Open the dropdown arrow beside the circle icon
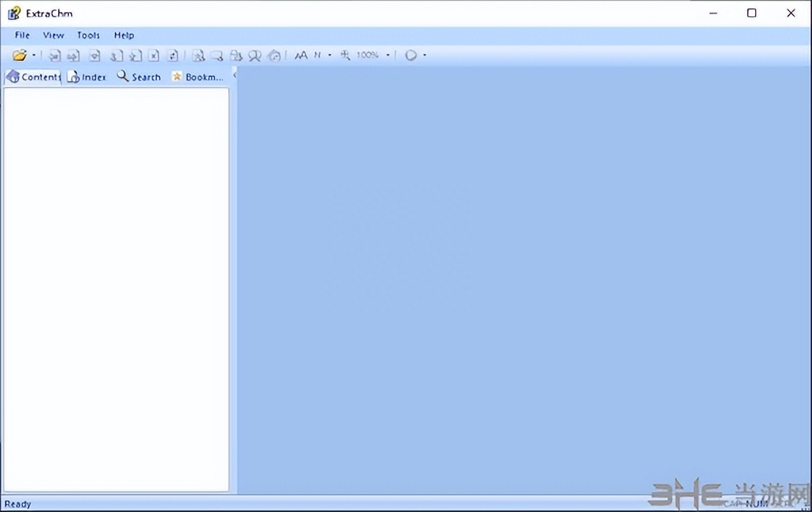The width and height of the screenshot is (812, 512). click(424, 56)
